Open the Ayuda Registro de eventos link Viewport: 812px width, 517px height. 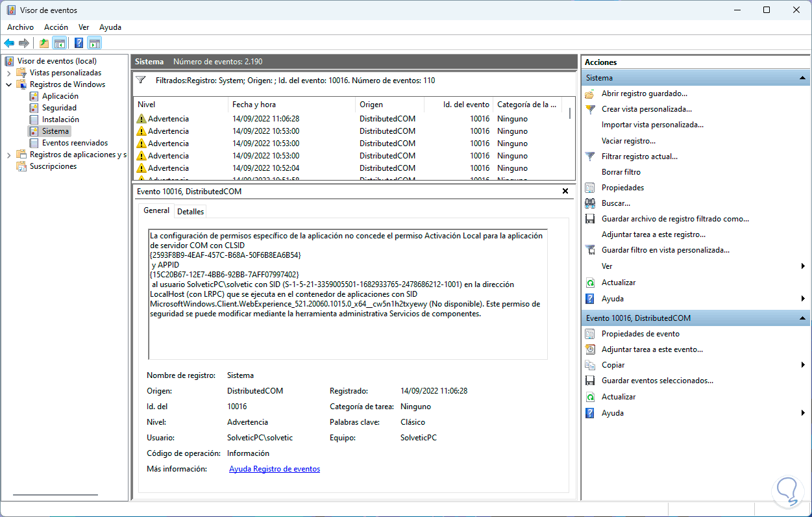click(274, 469)
